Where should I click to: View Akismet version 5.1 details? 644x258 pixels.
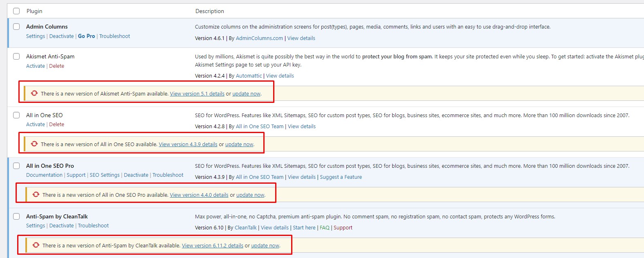tap(197, 93)
